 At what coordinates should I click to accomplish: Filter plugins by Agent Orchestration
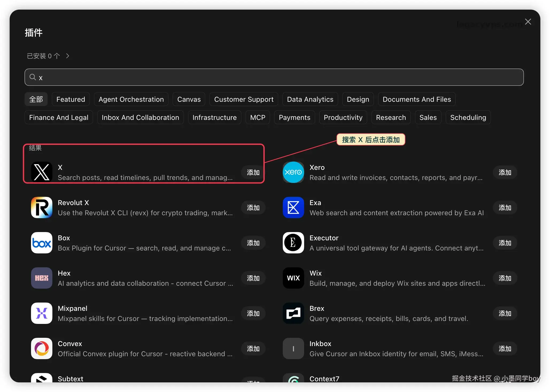click(131, 99)
